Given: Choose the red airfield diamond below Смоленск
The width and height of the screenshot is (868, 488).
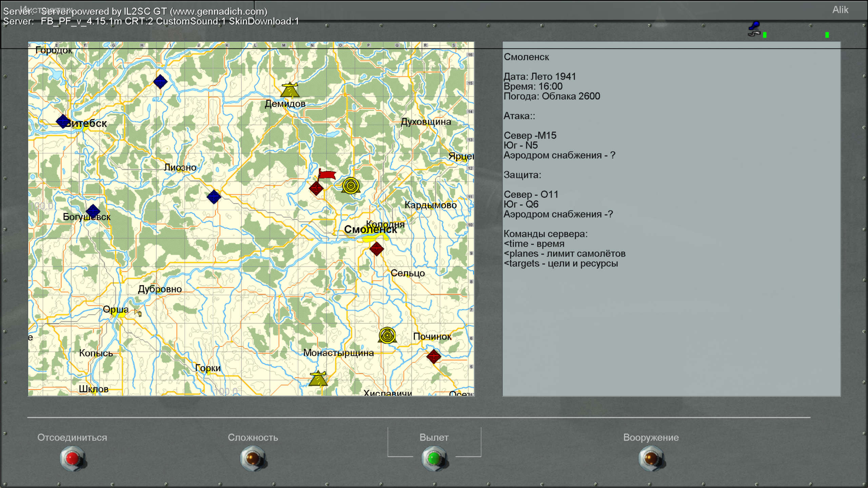Looking at the screenshot, I should pyautogui.click(x=377, y=249).
